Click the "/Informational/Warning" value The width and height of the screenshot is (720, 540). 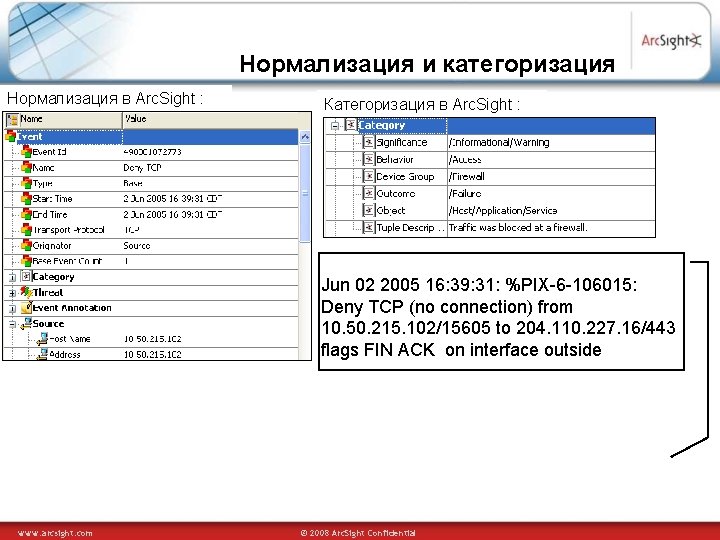pos(499,142)
